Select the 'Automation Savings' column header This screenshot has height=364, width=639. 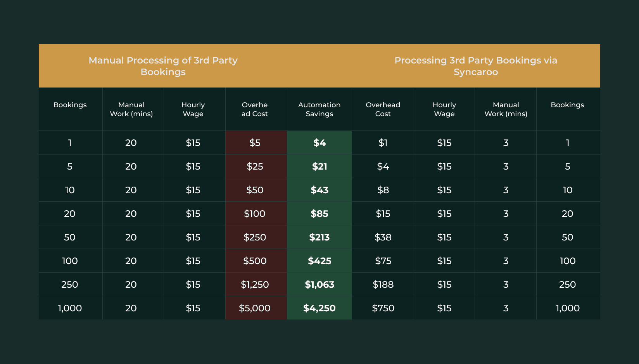point(319,109)
